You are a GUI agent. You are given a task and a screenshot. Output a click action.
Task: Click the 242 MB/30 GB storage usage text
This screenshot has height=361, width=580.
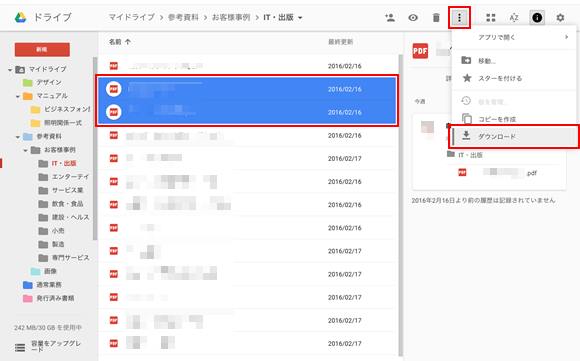click(48, 328)
